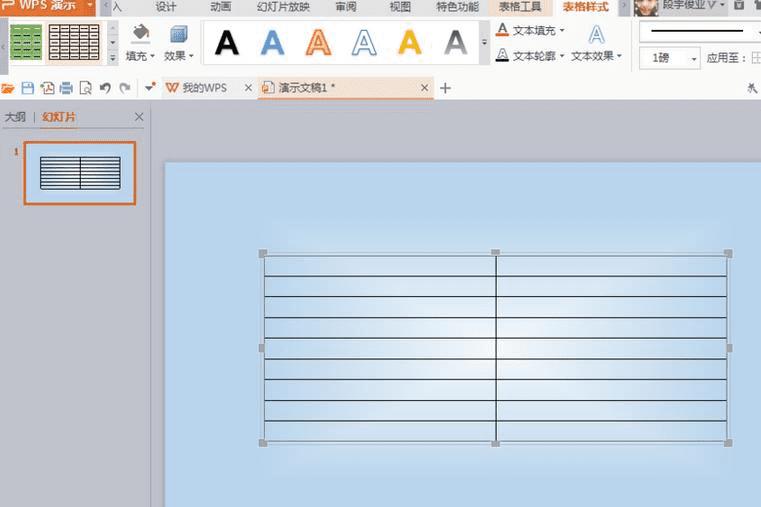This screenshot has height=507, width=761.
Task: Close the 演示文稿1 document tab
Action: 425,88
